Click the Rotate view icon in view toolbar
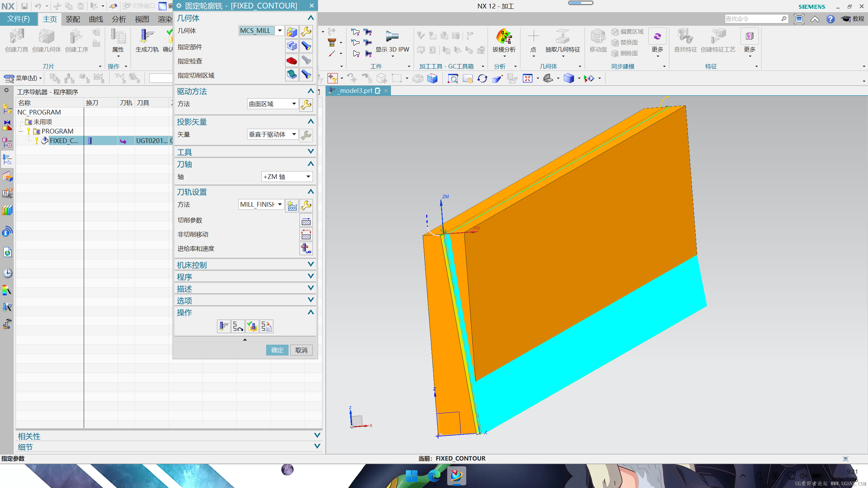The width and height of the screenshot is (868, 488). point(482,79)
